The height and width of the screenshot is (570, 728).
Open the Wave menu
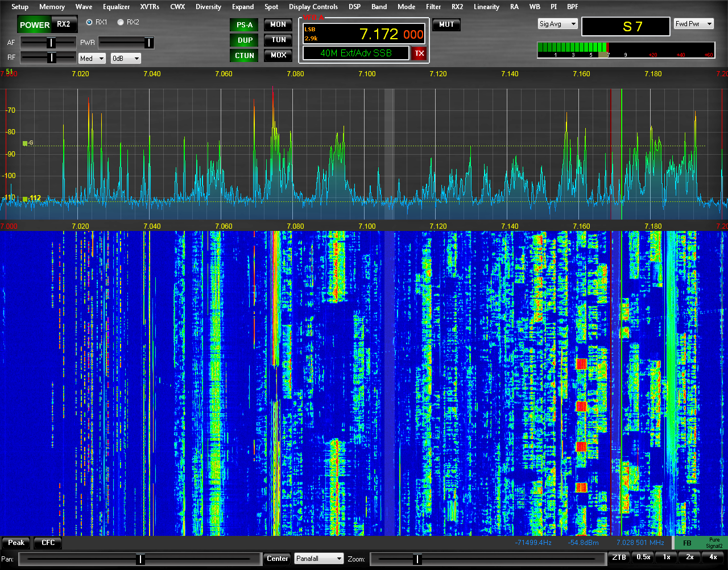(84, 7)
